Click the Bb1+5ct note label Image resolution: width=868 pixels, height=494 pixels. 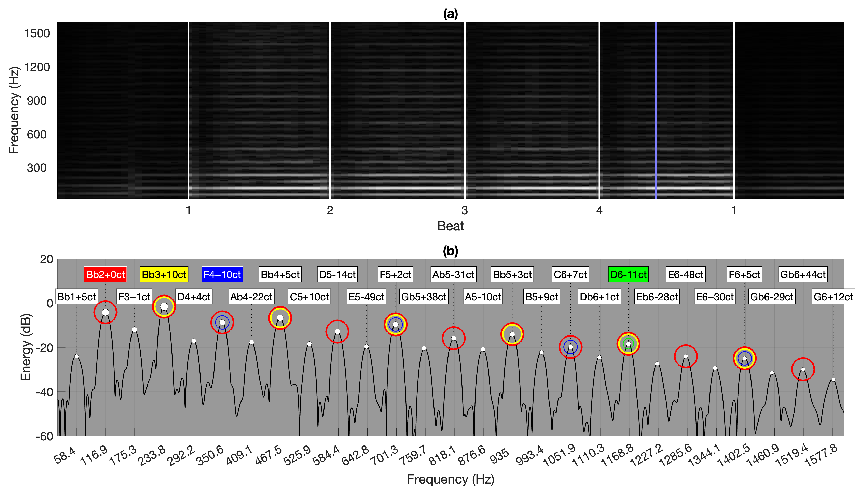(76, 297)
